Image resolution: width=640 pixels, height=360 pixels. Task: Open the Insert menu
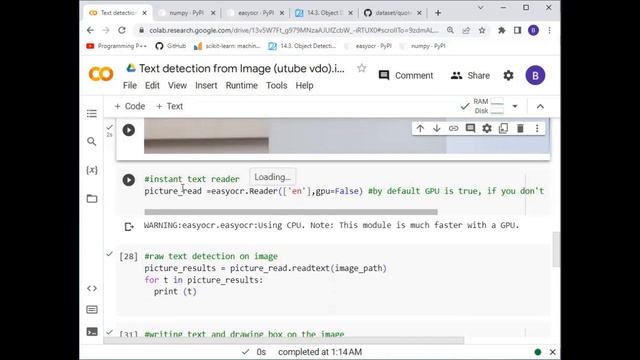206,85
